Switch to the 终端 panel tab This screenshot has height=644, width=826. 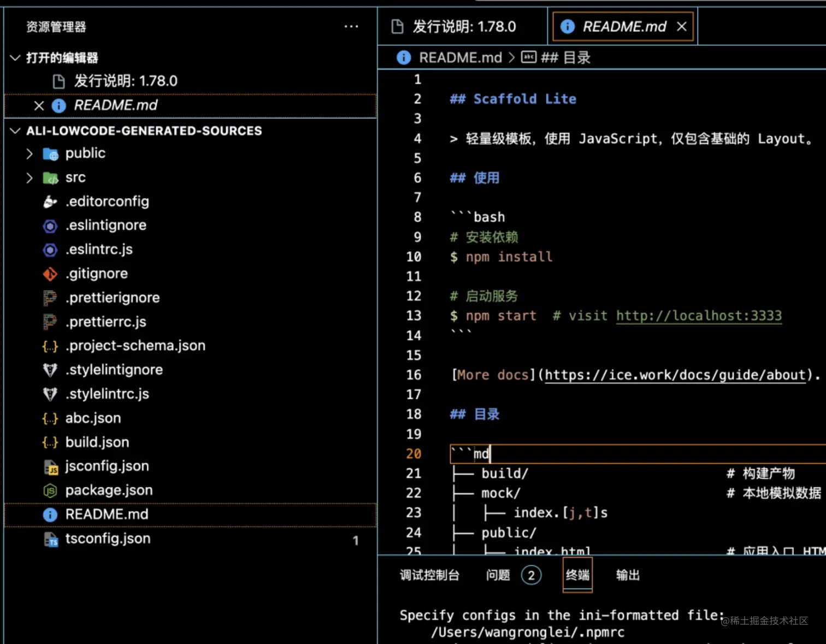coord(577,575)
